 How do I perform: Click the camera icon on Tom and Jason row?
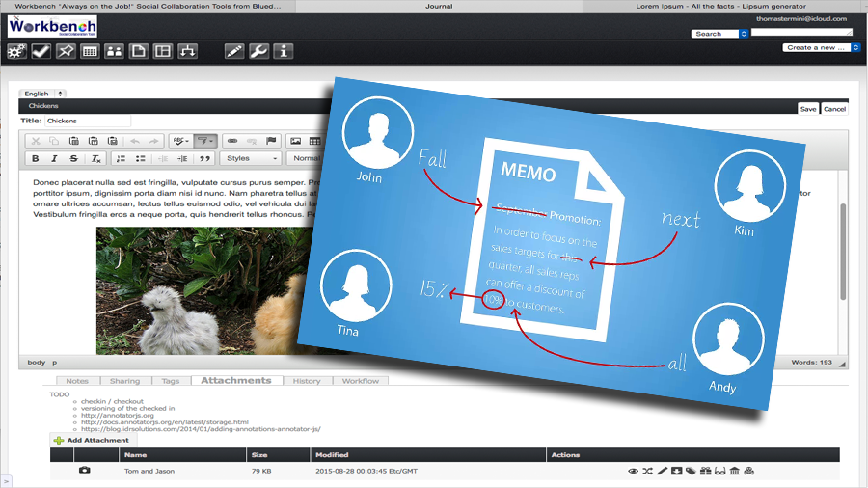pos(84,471)
